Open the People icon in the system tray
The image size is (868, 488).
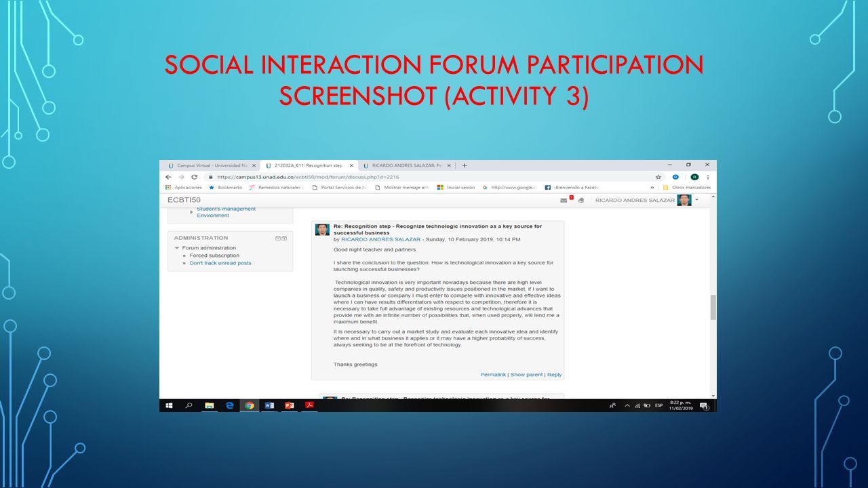[x=613, y=406]
